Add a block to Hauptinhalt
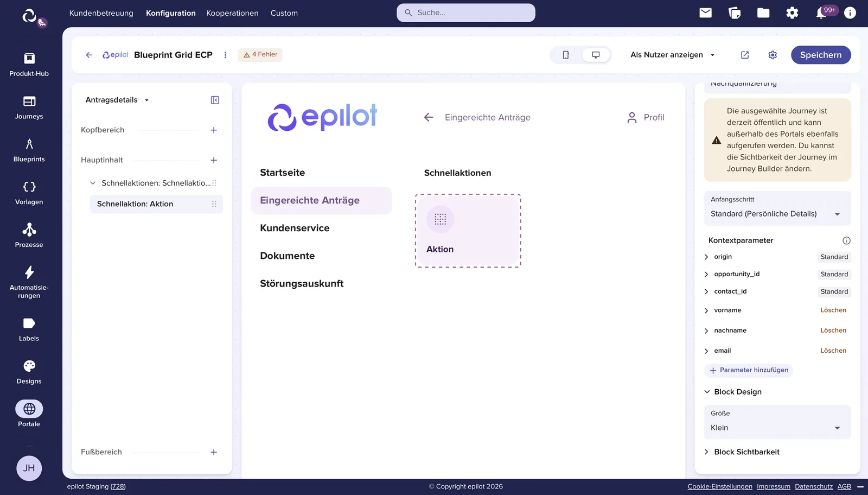 tap(214, 160)
